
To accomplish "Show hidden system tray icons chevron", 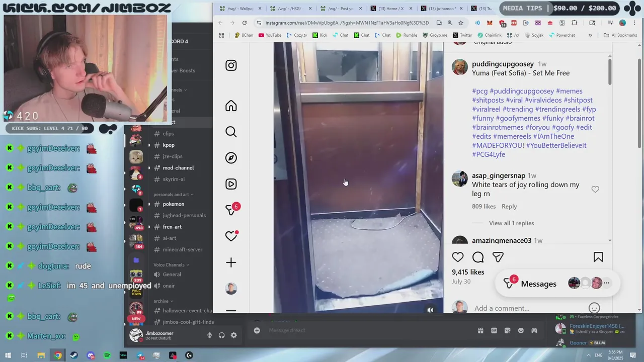I will click(x=588, y=355).
